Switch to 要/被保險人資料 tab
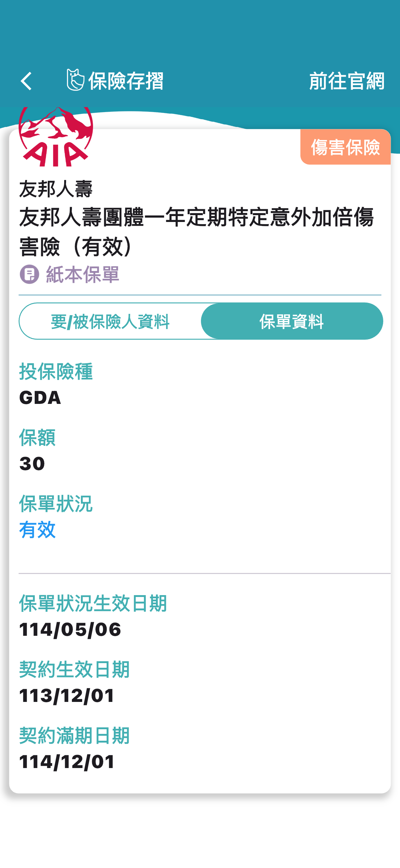The width and height of the screenshot is (400, 868). point(110,321)
